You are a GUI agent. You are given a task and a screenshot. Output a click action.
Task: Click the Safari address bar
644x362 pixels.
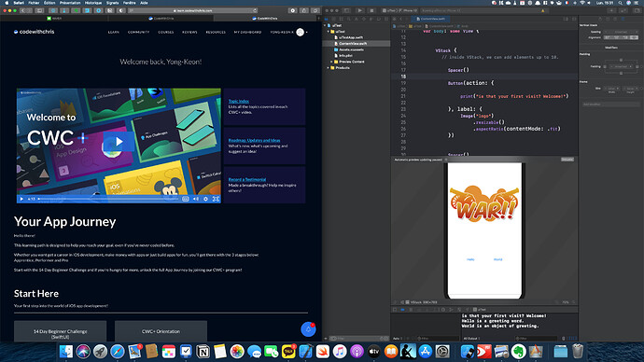click(x=193, y=10)
